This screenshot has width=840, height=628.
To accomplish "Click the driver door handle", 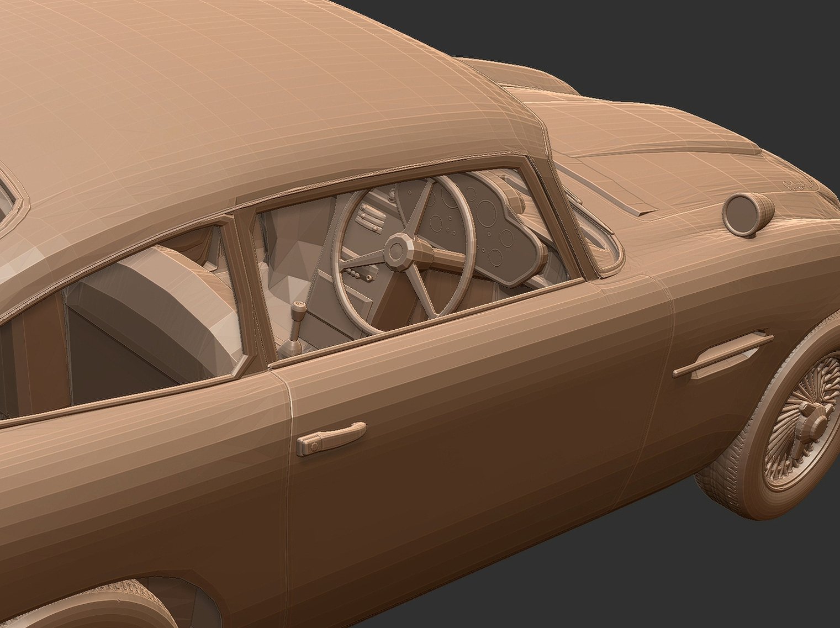I will click(331, 439).
